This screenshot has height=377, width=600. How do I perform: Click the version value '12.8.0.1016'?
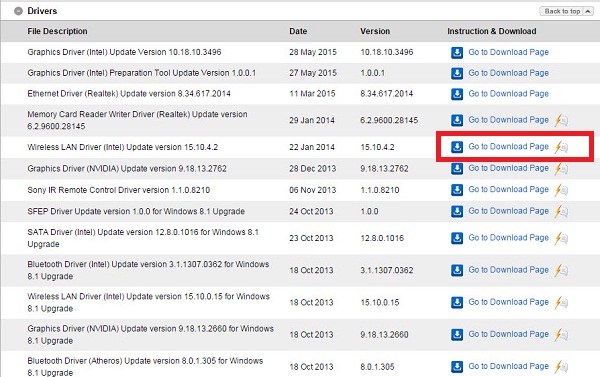click(x=382, y=238)
